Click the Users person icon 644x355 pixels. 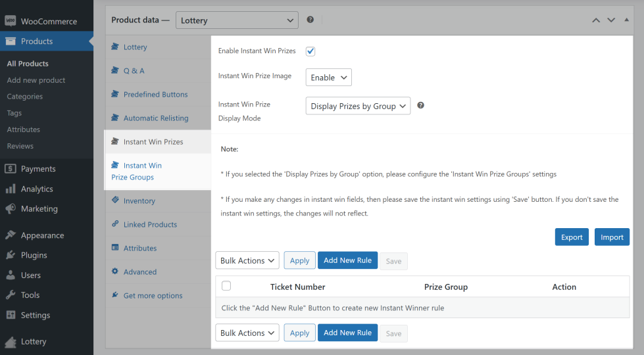(11, 275)
